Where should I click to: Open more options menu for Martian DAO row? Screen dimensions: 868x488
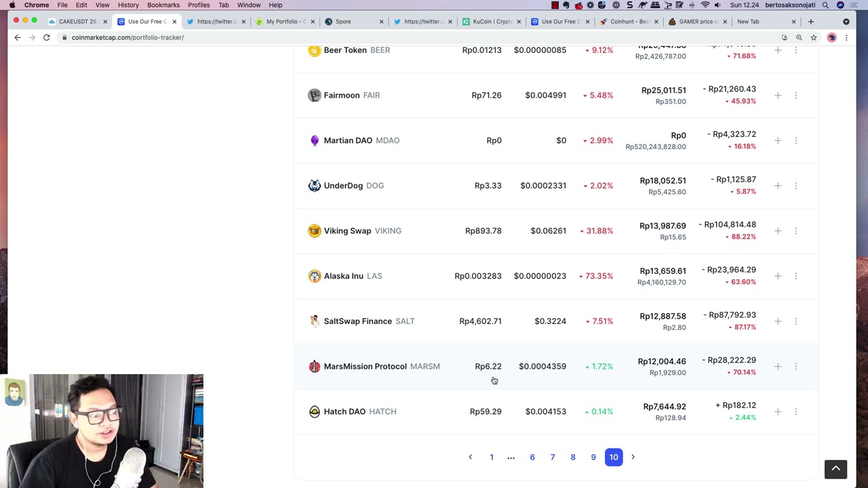(x=796, y=140)
